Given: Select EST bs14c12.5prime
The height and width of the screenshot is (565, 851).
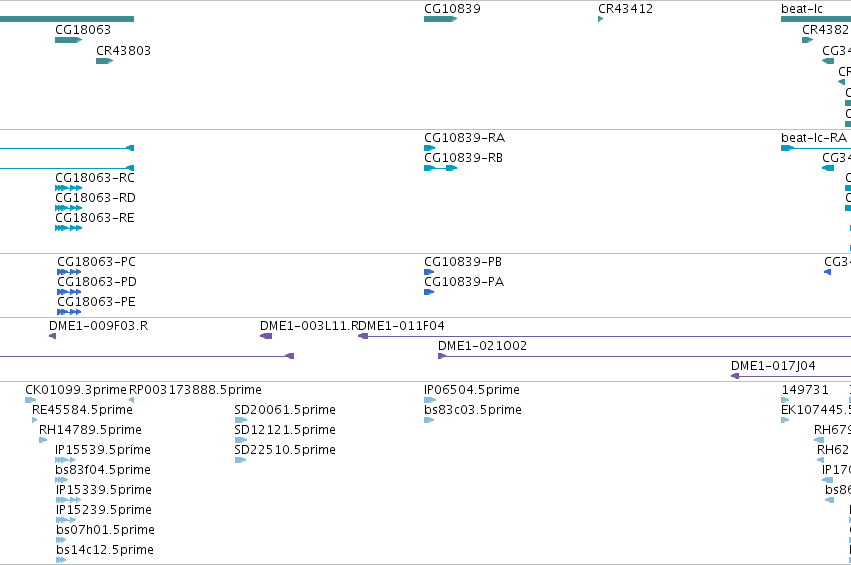Looking at the screenshot, I should click(x=105, y=551).
